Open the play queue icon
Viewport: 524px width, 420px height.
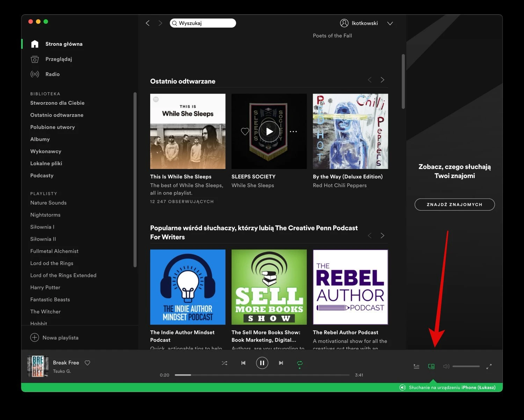coord(416,367)
